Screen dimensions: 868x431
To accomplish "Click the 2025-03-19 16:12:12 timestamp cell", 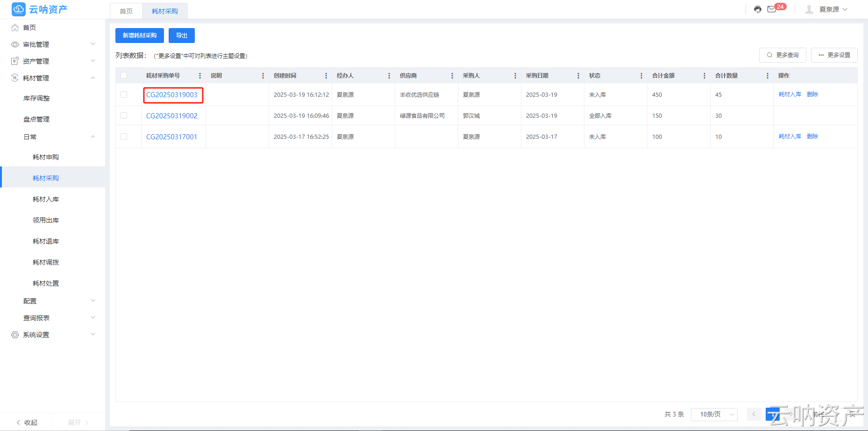I will [x=301, y=95].
